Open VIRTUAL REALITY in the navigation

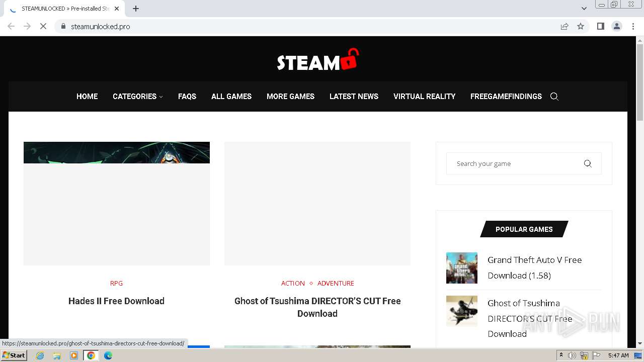pos(424,97)
